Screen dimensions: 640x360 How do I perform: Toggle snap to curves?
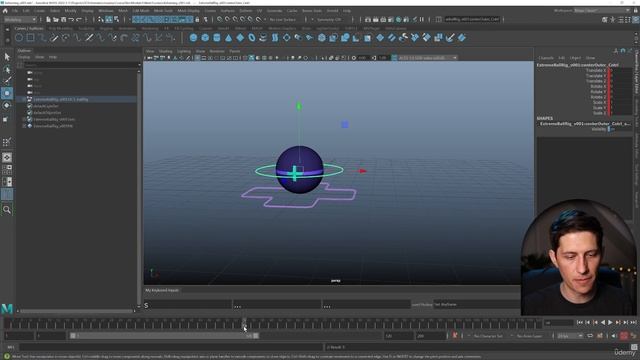coord(228,19)
